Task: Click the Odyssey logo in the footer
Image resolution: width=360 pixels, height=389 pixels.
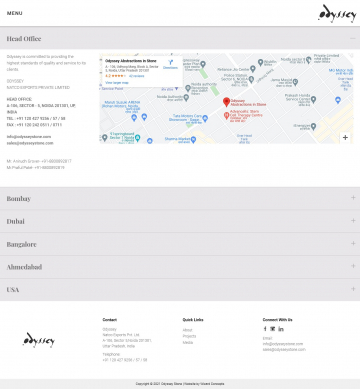Action: [x=39, y=340]
